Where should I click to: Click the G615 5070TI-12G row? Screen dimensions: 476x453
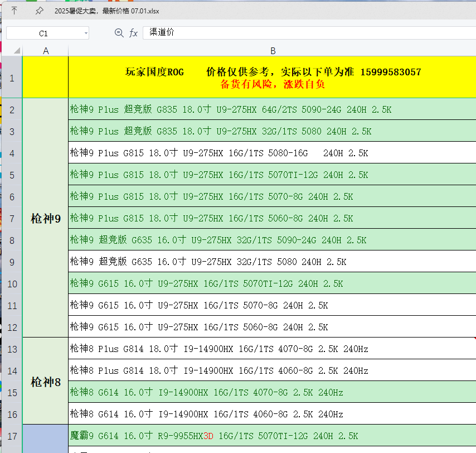(x=273, y=283)
